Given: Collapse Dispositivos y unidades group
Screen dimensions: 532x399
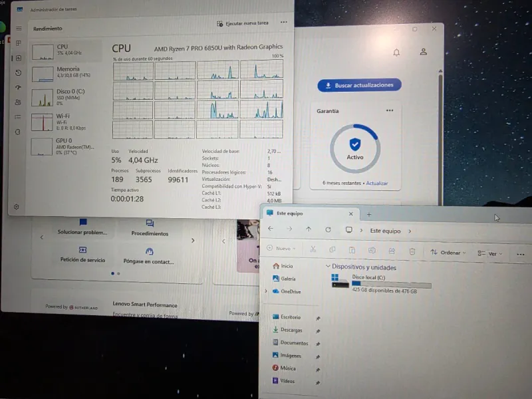Looking at the screenshot, I should pyautogui.click(x=328, y=267).
